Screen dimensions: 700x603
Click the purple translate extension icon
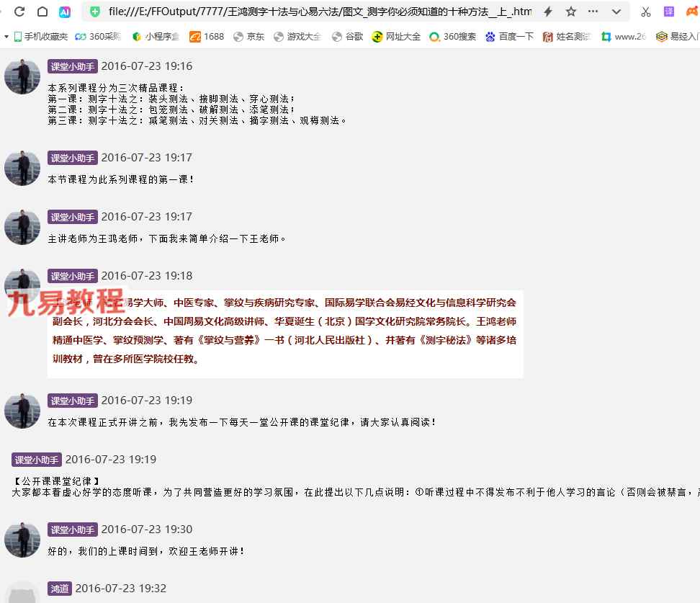(x=669, y=12)
